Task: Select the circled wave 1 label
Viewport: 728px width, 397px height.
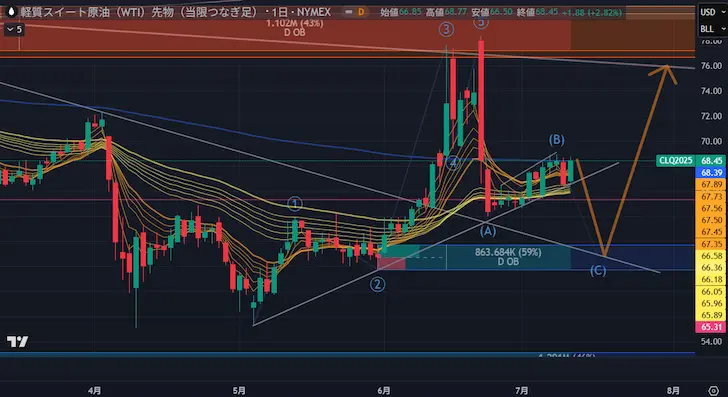Action: 295,204
